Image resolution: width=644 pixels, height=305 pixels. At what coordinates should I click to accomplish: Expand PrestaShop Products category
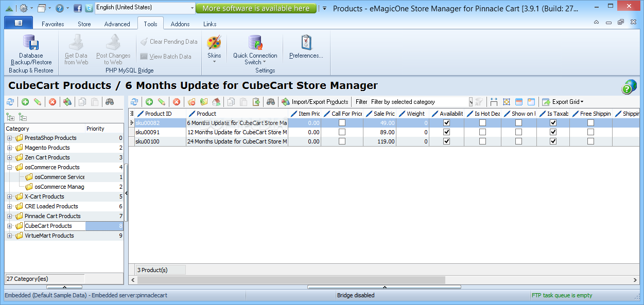click(10, 138)
